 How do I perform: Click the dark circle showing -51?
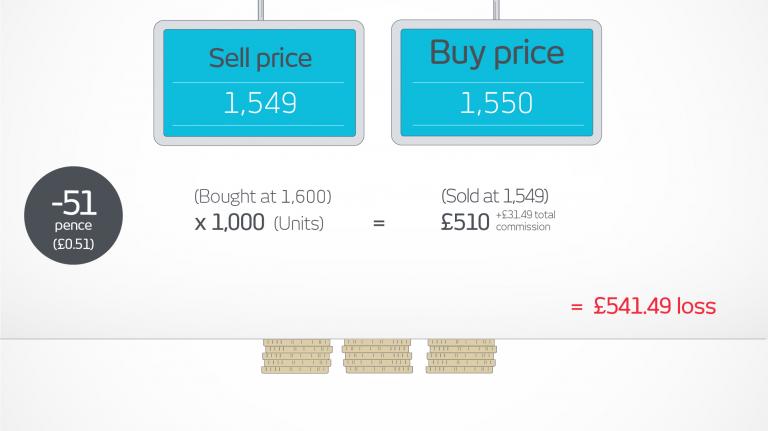[73, 214]
